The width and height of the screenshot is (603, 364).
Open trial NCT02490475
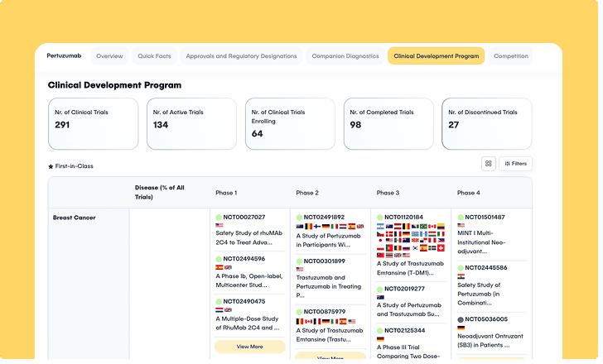[244, 301]
